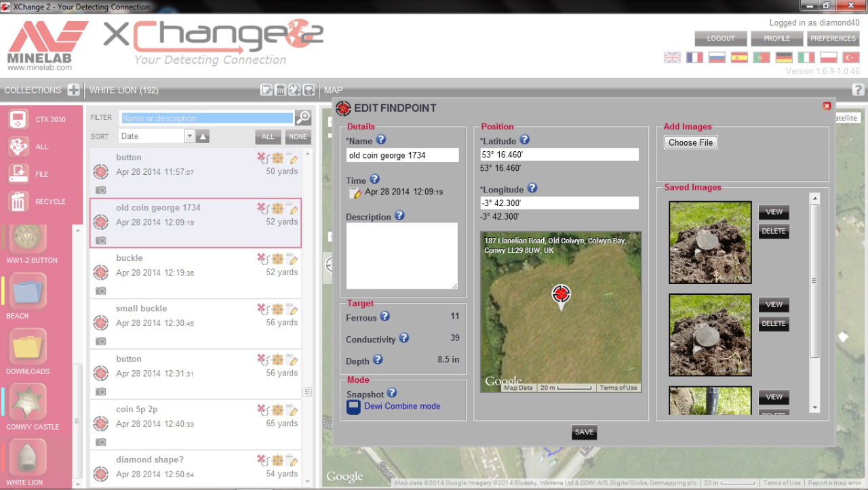
Task: Click the Name input field
Action: pos(402,155)
